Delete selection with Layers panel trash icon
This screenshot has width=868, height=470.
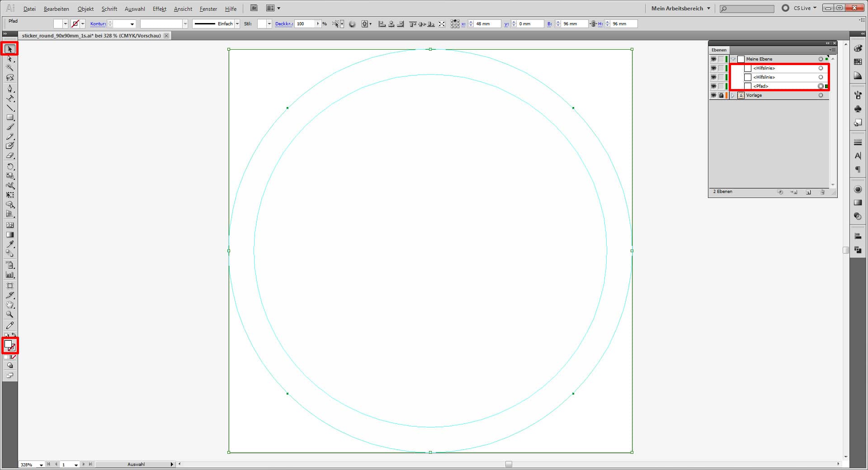[x=822, y=192]
